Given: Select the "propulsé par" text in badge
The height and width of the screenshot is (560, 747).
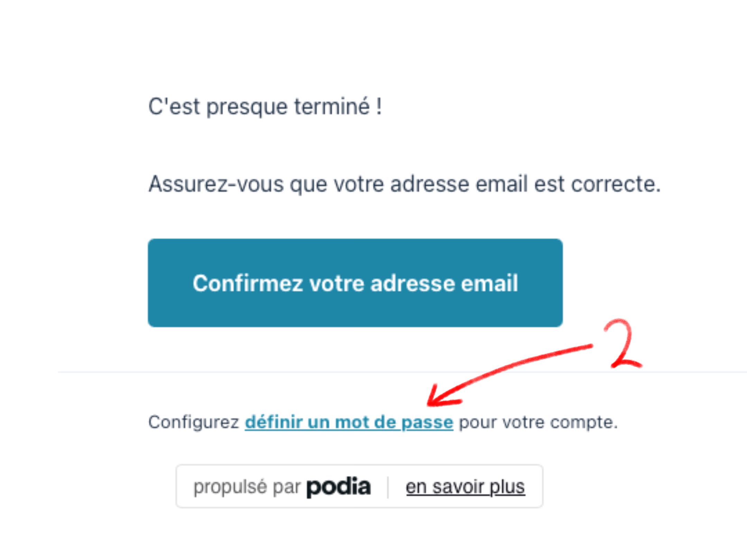Looking at the screenshot, I should (x=247, y=487).
